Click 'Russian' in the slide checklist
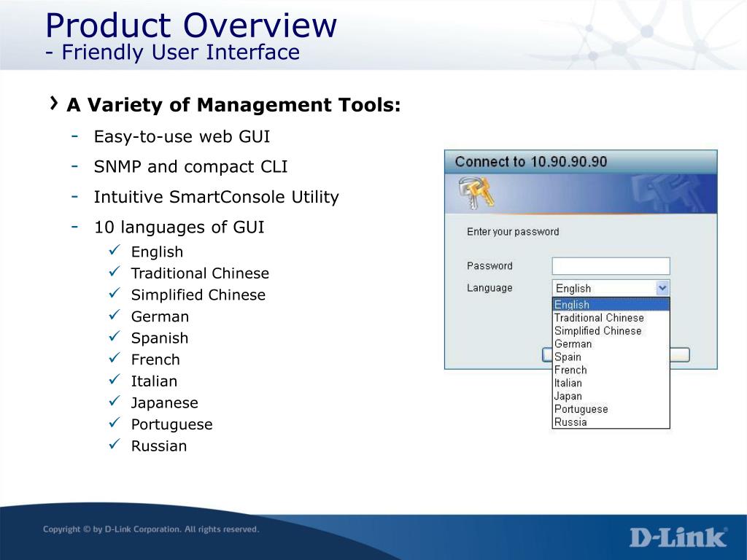 (x=159, y=446)
